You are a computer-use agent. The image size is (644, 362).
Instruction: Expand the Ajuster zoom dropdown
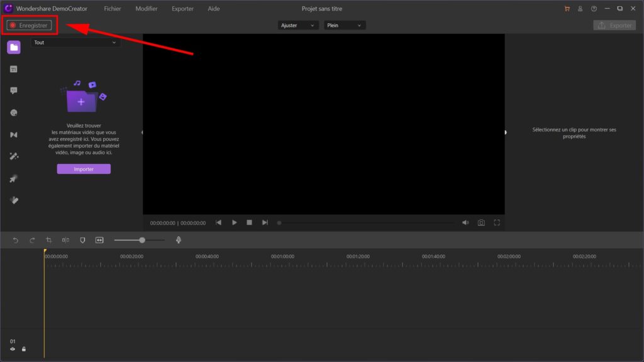coord(297,25)
